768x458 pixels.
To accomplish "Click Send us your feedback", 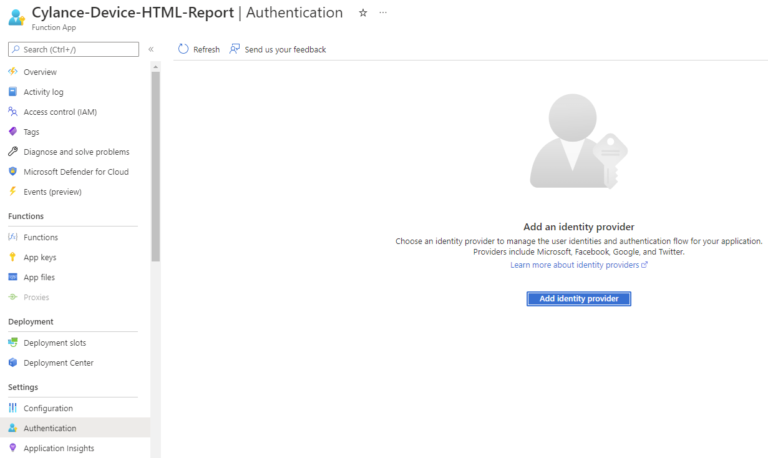I will 285,49.
